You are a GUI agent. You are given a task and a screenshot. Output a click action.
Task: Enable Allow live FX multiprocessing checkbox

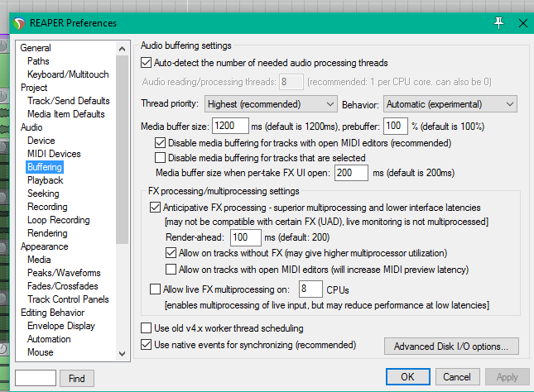pos(155,289)
